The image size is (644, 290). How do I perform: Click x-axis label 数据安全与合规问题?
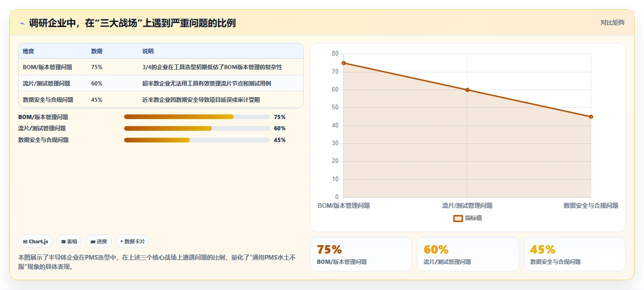[x=591, y=205]
